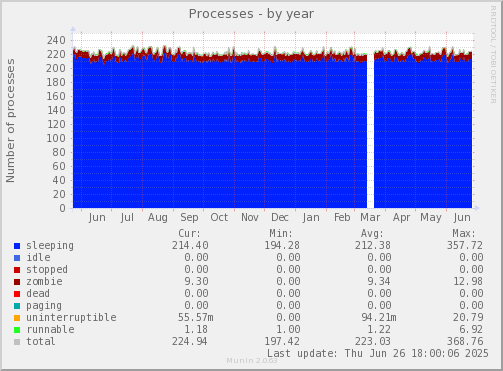Click the 'Nov' x-axis month label
This screenshot has height=371, width=503.
[250, 218]
